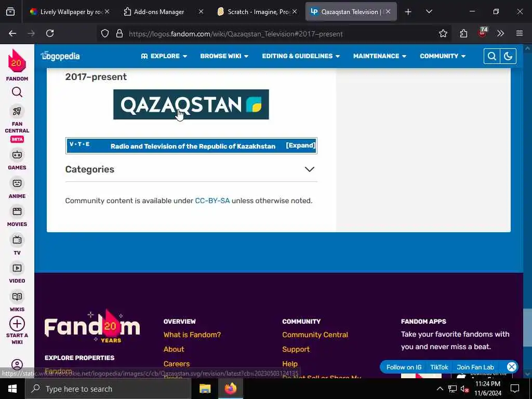Open the TV section icon
This screenshot has width=532, height=399.
click(17, 240)
